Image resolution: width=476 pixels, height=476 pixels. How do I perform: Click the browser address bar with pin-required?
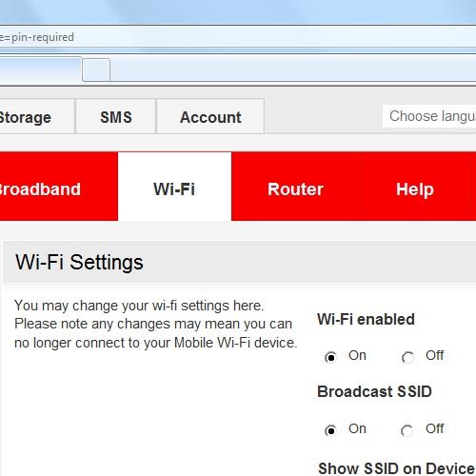click(x=238, y=37)
